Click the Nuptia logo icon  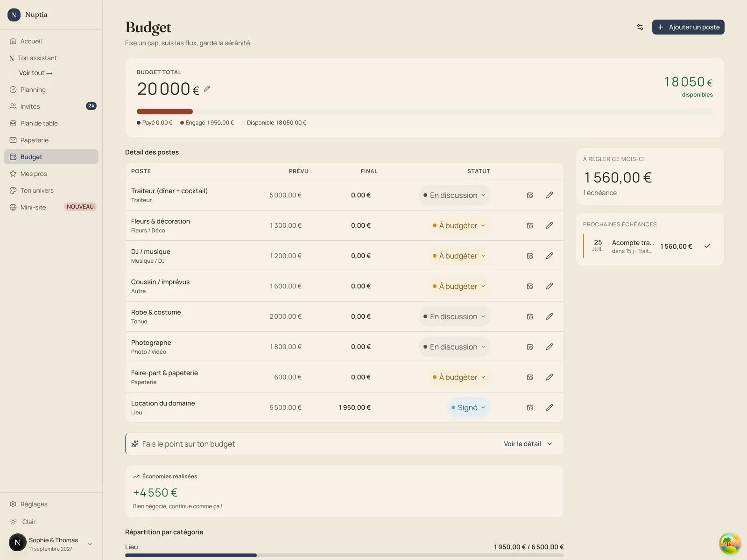(x=14, y=15)
